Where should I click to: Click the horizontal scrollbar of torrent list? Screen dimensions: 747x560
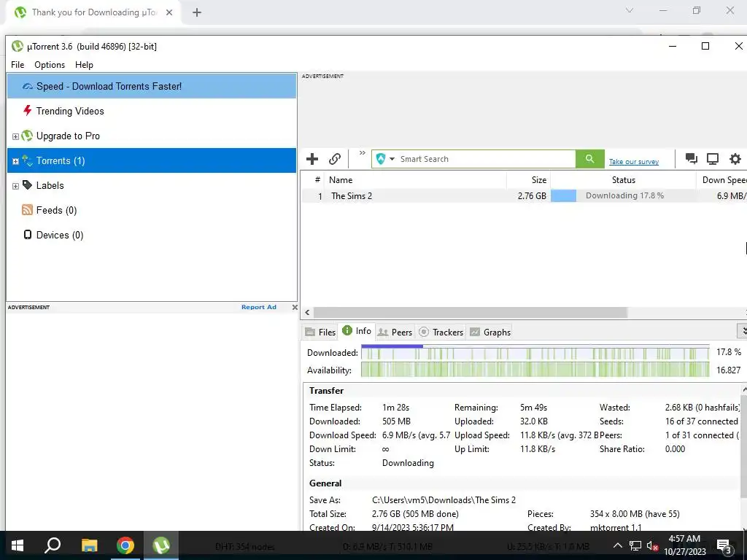[x=471, y=312]
